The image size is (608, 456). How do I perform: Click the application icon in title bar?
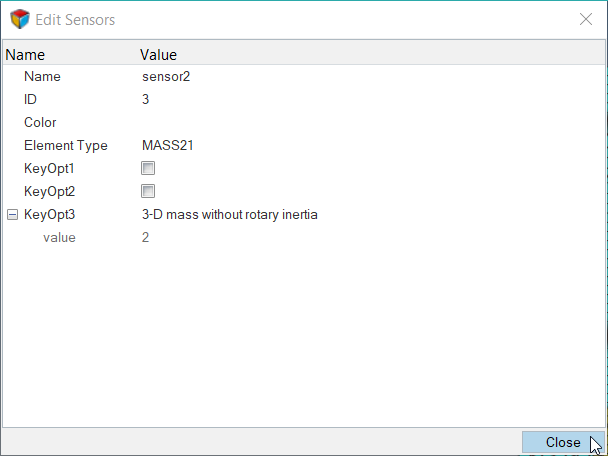pyautogui.click(x=20, y=19)
